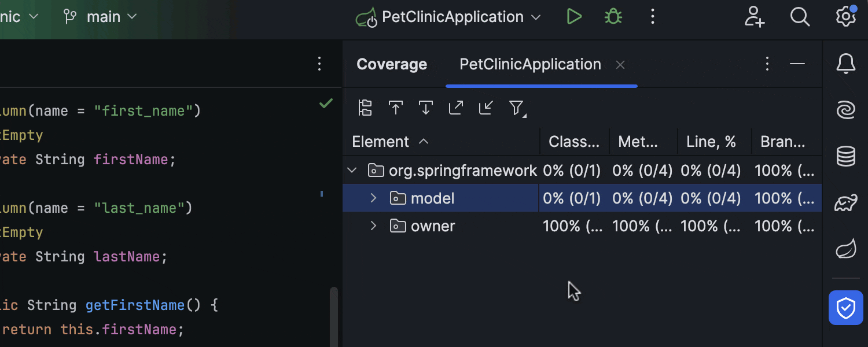
Task: Collapse the org.springframework package node
Action: 351,170
